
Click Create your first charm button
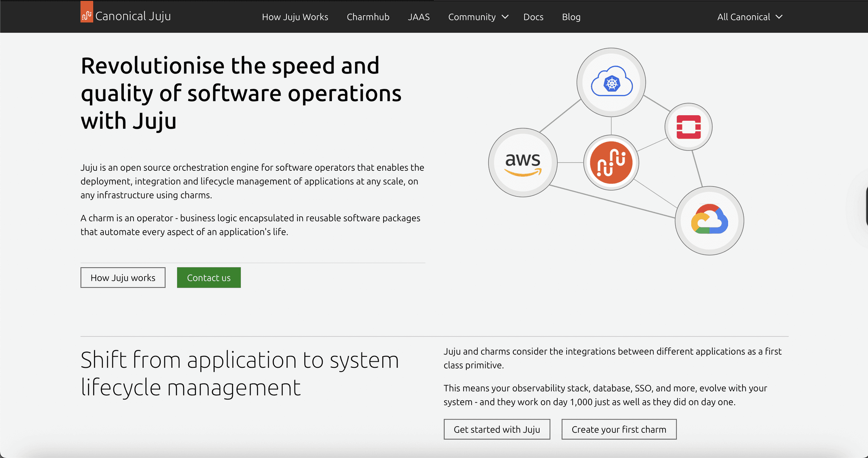[619, 429]
